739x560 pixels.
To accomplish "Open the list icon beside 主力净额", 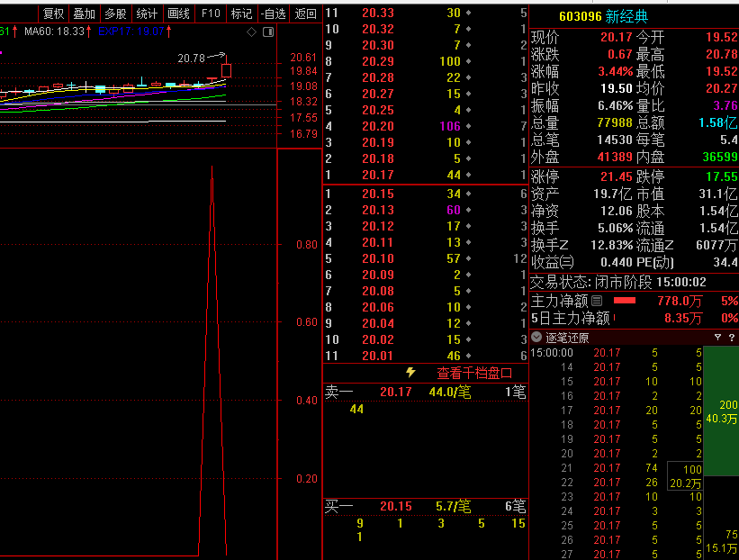I will click(596, 301).
